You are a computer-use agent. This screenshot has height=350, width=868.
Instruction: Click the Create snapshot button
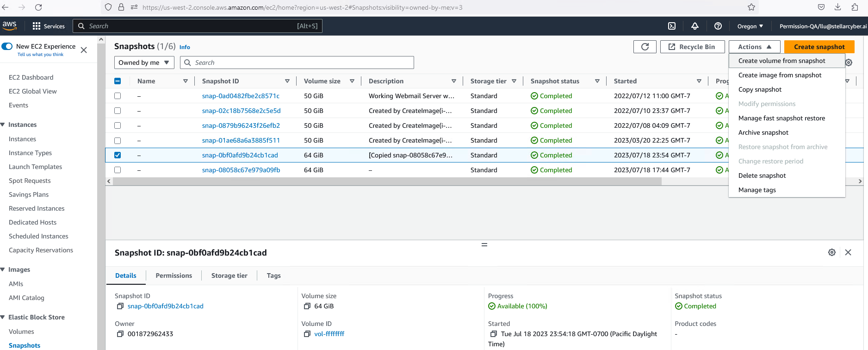pyautogui.click(x=819, y=47)
